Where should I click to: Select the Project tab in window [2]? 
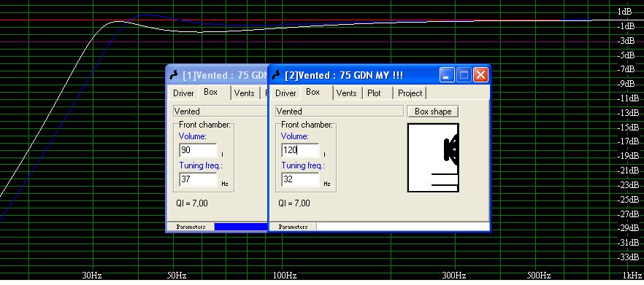click(410, 93)
